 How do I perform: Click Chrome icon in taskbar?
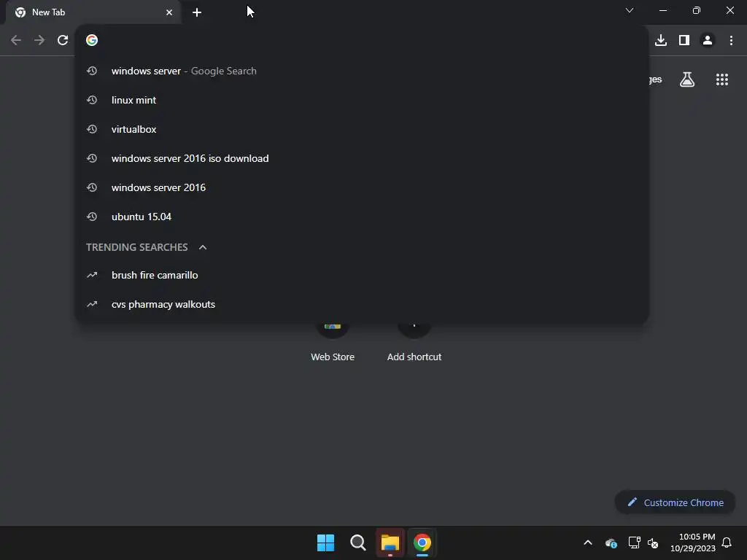pyautogui.click(x=422, y=542)
